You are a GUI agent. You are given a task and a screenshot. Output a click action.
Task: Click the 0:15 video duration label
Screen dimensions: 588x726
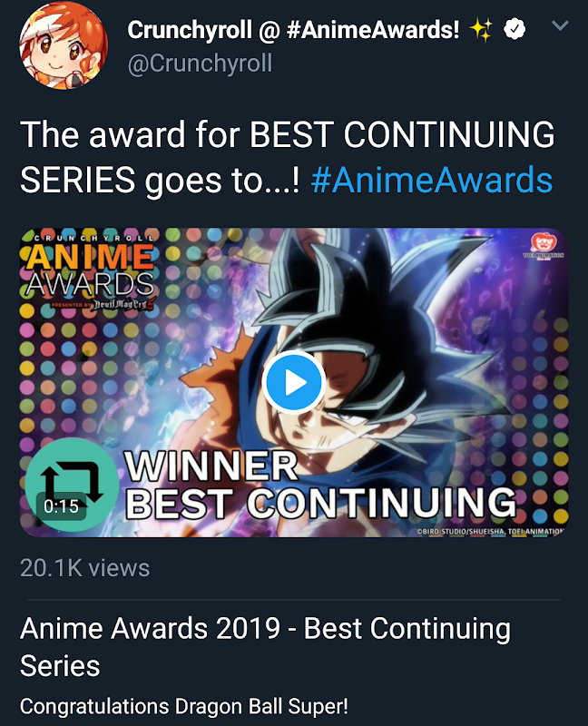click(x=61, y=506)
